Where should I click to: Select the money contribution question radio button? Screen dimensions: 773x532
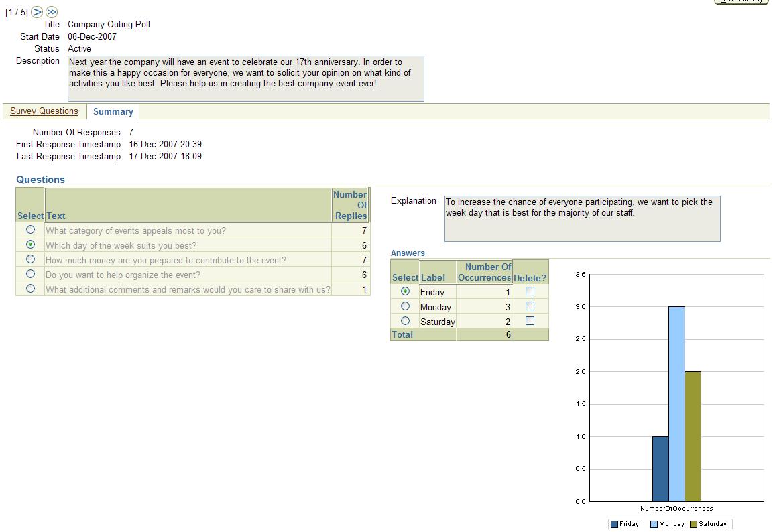(x=30, y=259)
